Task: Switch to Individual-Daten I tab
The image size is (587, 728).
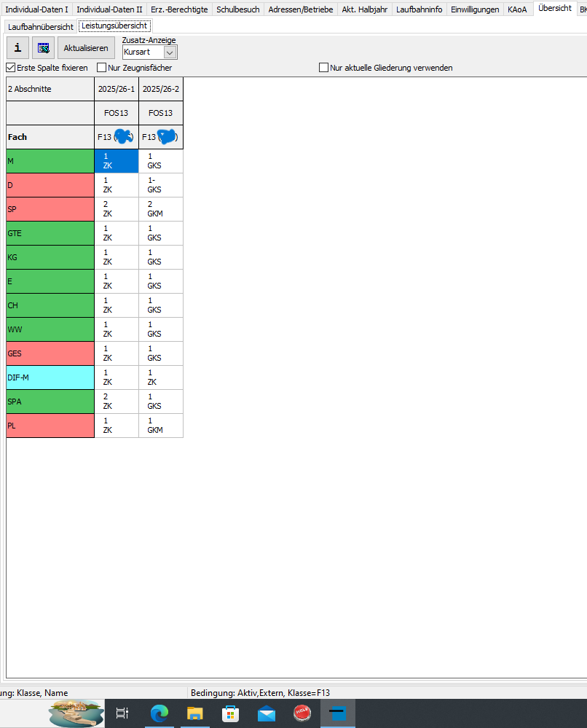Action: click(36, 9)
